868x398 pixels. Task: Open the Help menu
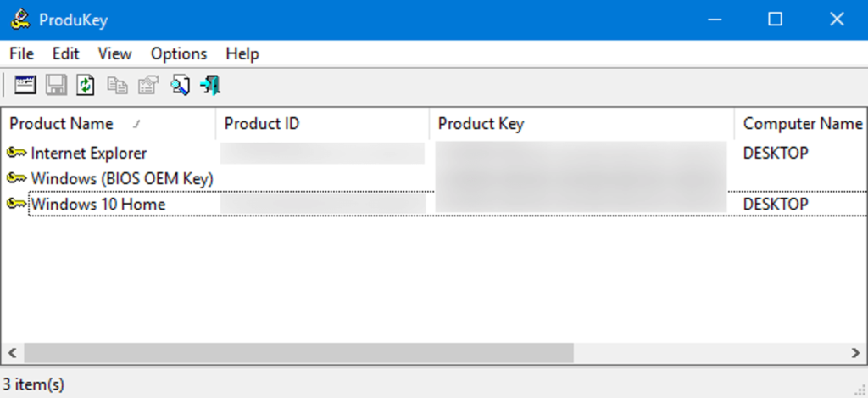click(242, 53)
